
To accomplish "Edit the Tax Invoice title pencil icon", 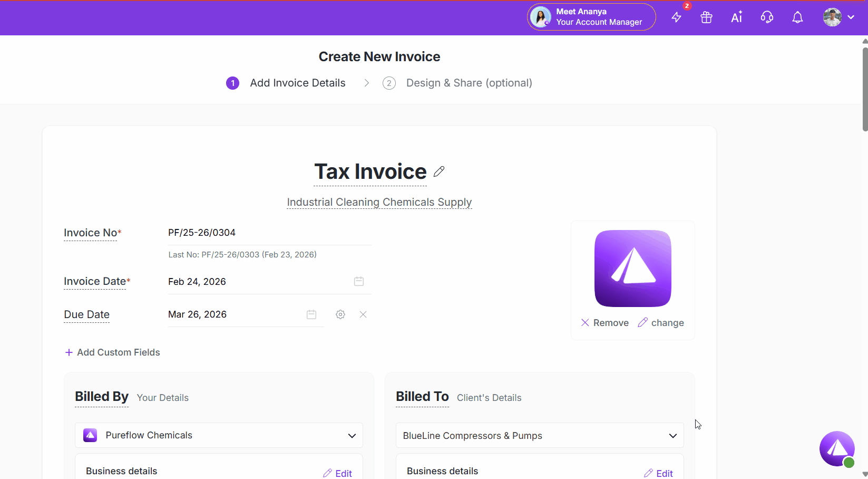I will [x=439, y=171].
